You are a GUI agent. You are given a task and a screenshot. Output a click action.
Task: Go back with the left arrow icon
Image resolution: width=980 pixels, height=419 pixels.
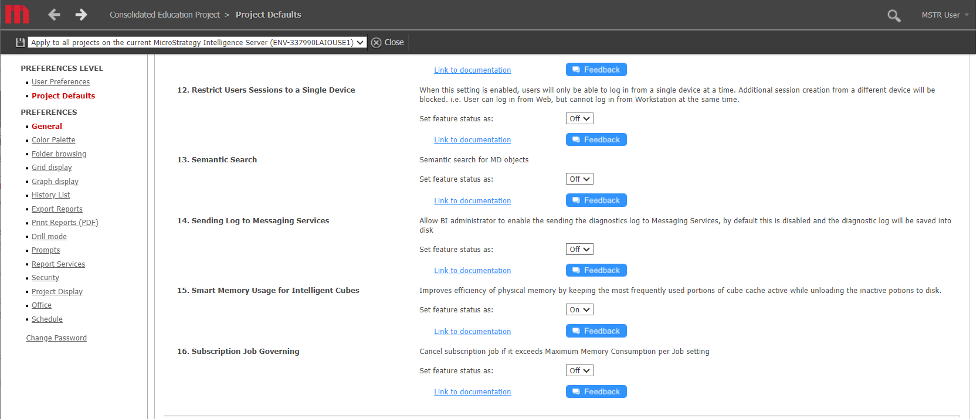[54, 15]
